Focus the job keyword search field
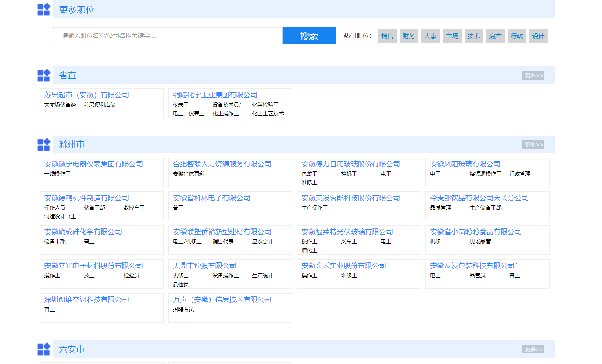Viewport: 602px width, 364px height. click(x=168, y=36)
